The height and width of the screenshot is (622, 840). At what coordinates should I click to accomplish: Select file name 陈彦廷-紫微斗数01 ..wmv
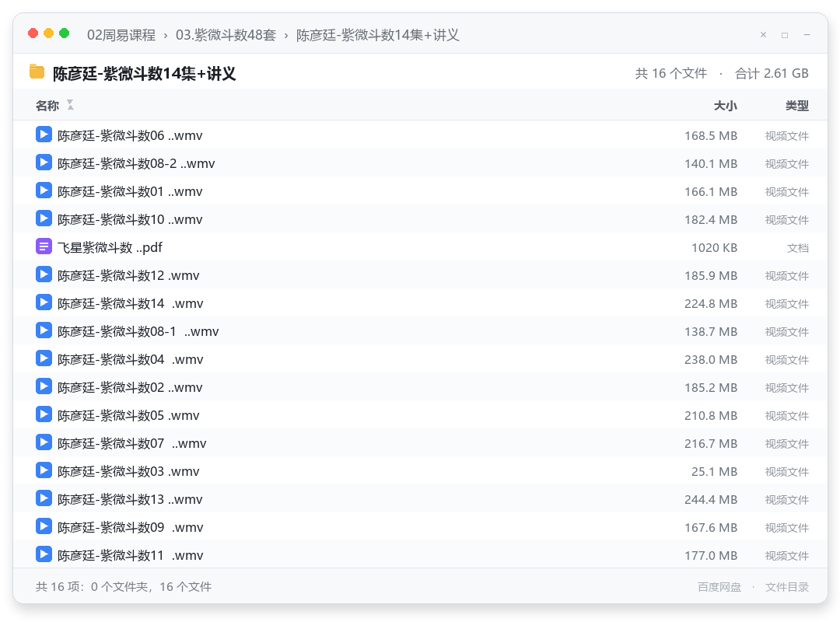[x=130, y=191]
